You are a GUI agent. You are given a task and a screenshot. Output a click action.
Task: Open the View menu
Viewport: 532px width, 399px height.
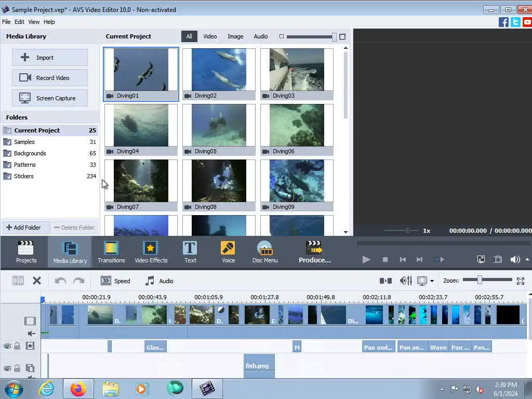(34, 22)
